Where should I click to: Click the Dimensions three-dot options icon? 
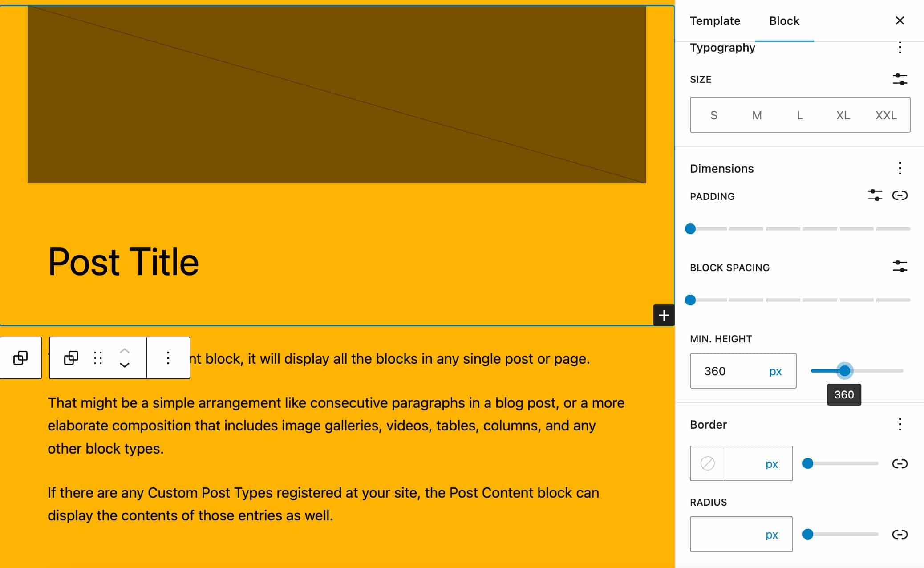pyautogui.click(x=899, y=167)
